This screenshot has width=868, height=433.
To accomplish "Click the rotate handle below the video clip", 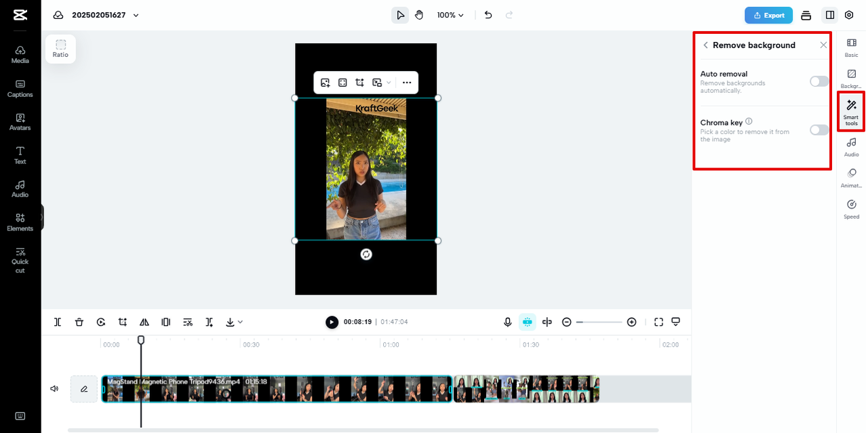I will click(x=366, y=254).
